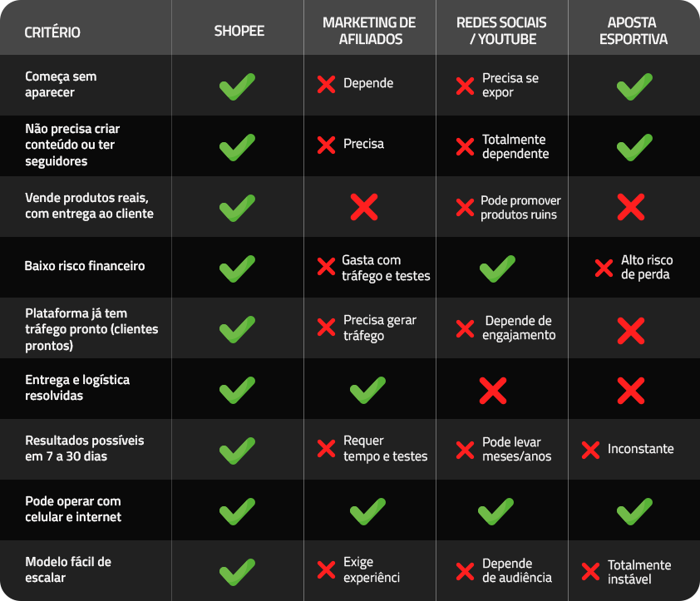Image resolution: width=700 pixels, height=601 pixels.
Task: Click red X beside Depende
Action: [327, 84]
